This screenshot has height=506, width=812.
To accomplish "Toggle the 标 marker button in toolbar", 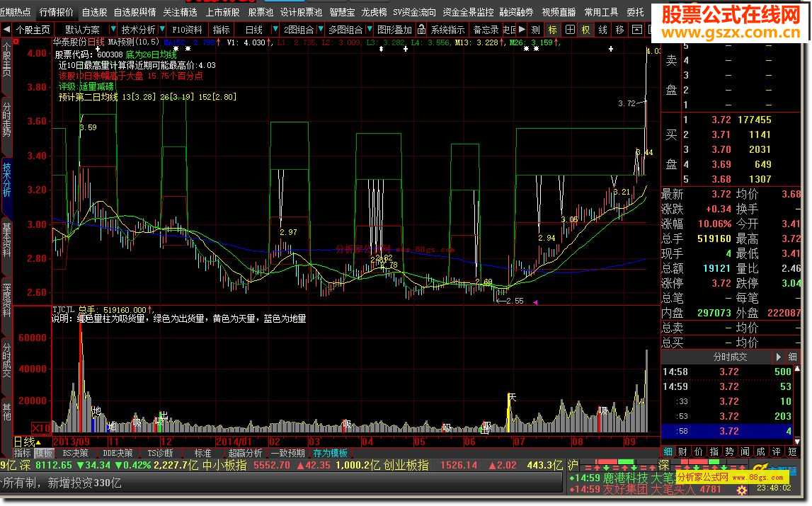I will point(552,30).
